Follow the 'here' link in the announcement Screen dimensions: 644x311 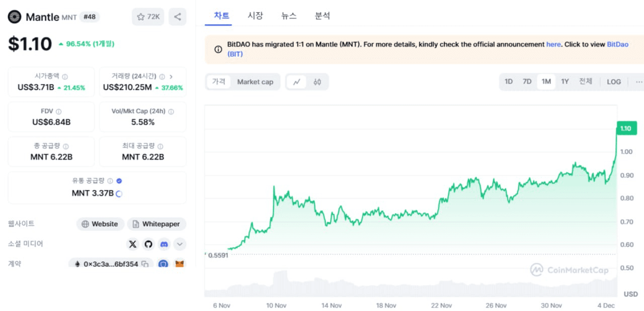click(553, 44)
